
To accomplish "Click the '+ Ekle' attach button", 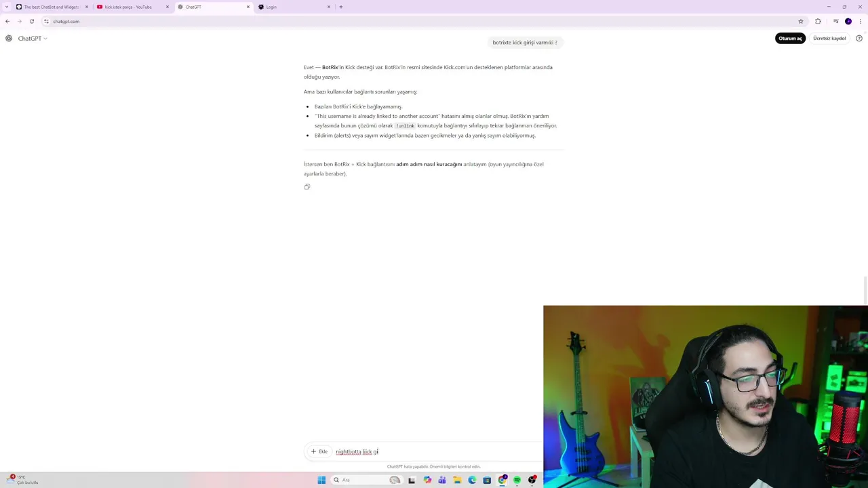I will coord(319,451).
